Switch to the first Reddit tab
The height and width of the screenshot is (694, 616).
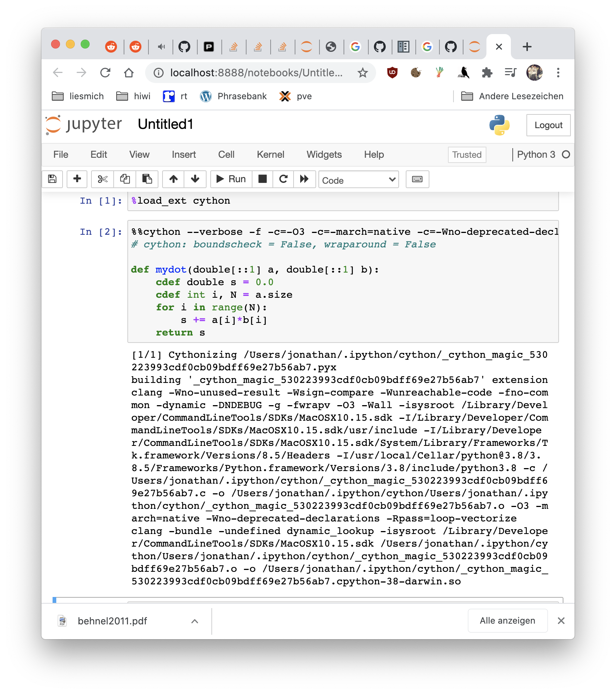[x=111, y=47]
